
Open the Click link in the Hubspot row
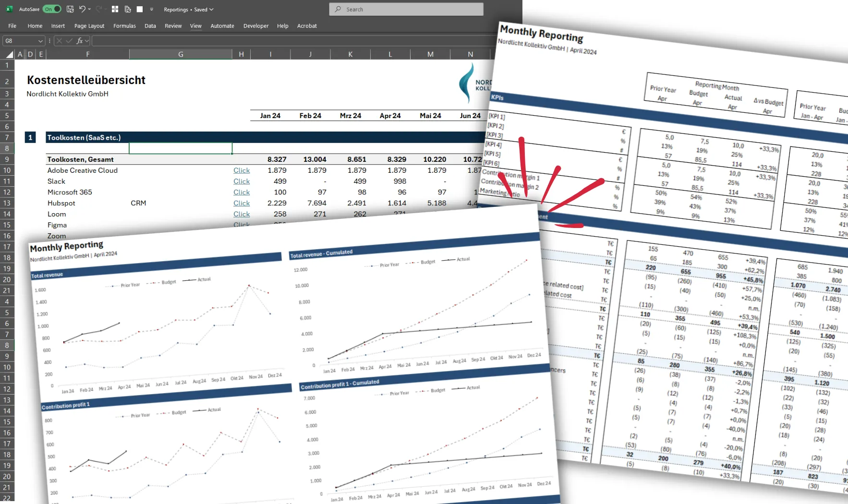[242, 203]
